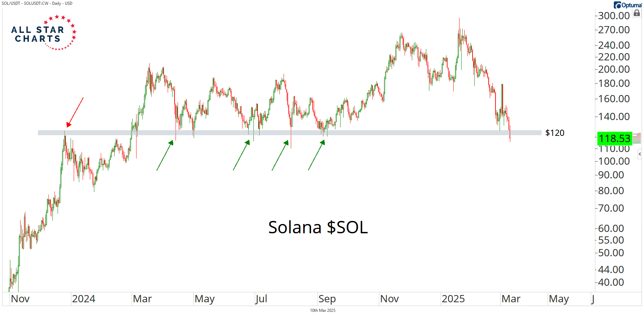Click the 300.00 price axis label
This screenshot has width=644, height=317.
614,15
